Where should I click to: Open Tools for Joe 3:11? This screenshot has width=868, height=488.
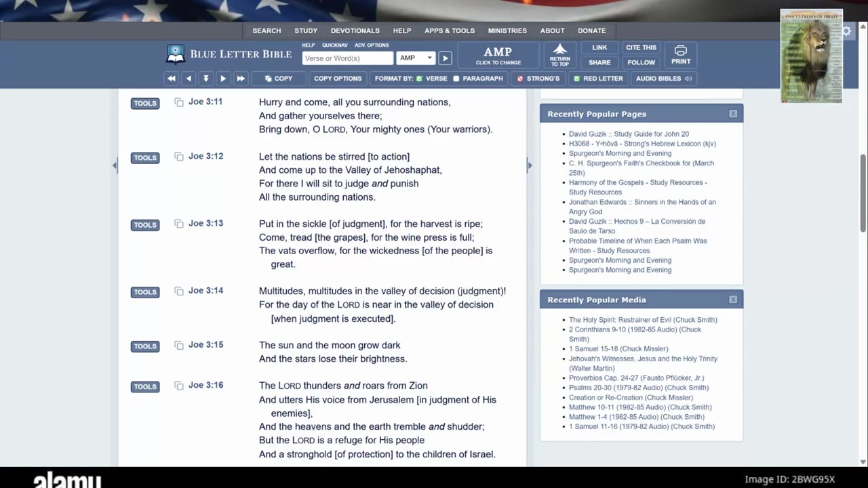coord(145,104)
